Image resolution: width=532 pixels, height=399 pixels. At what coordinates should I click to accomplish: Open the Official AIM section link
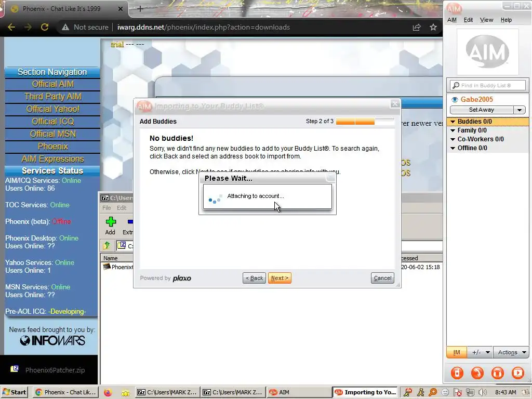point(52,84)
